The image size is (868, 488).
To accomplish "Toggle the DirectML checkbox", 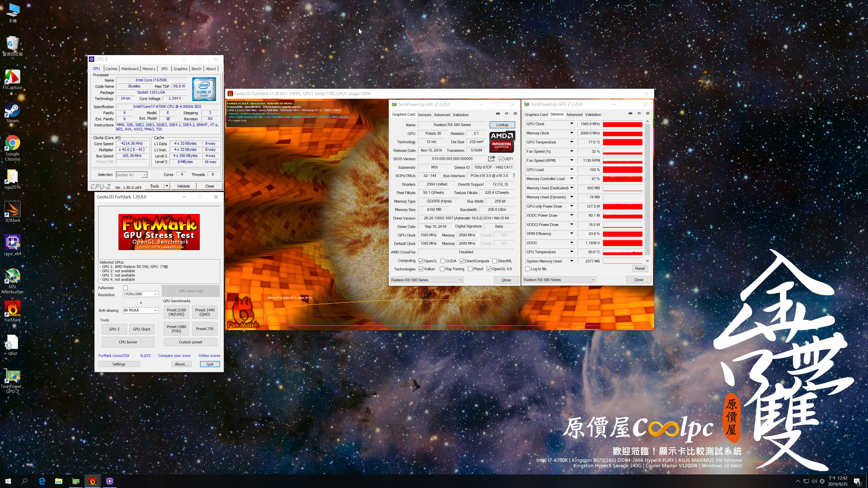I will [494, 261].
